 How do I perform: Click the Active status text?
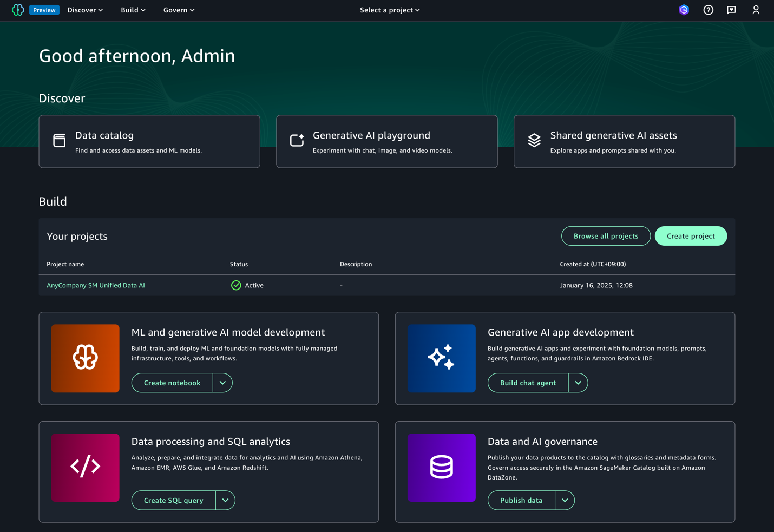(x=254, y=285)
